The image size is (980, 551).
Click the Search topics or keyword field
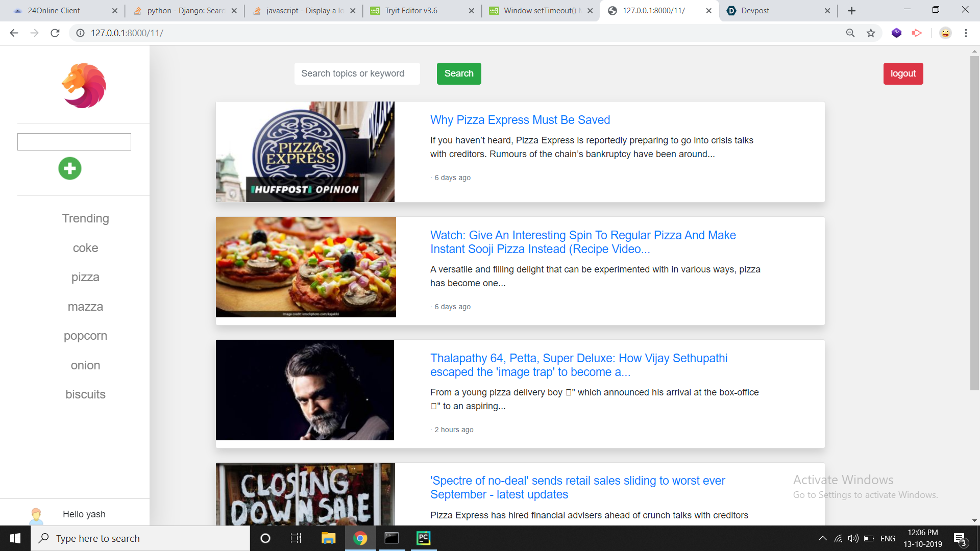(x=357, y=73)
